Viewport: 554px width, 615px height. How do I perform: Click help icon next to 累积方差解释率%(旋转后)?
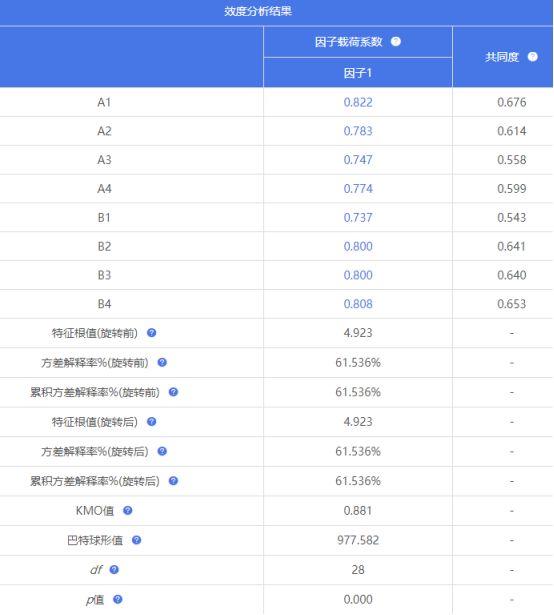point(173,481)
